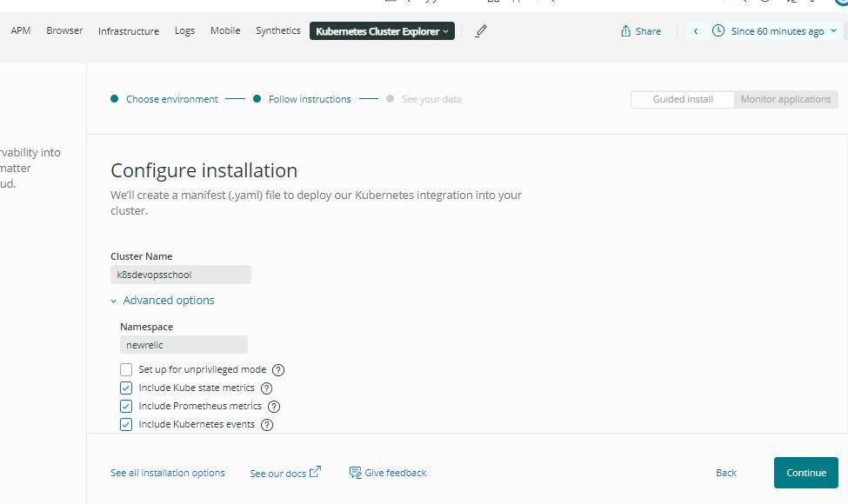Uncheck Include Kube state metrics
848x504 pixels.
click(x=126, y=388)
